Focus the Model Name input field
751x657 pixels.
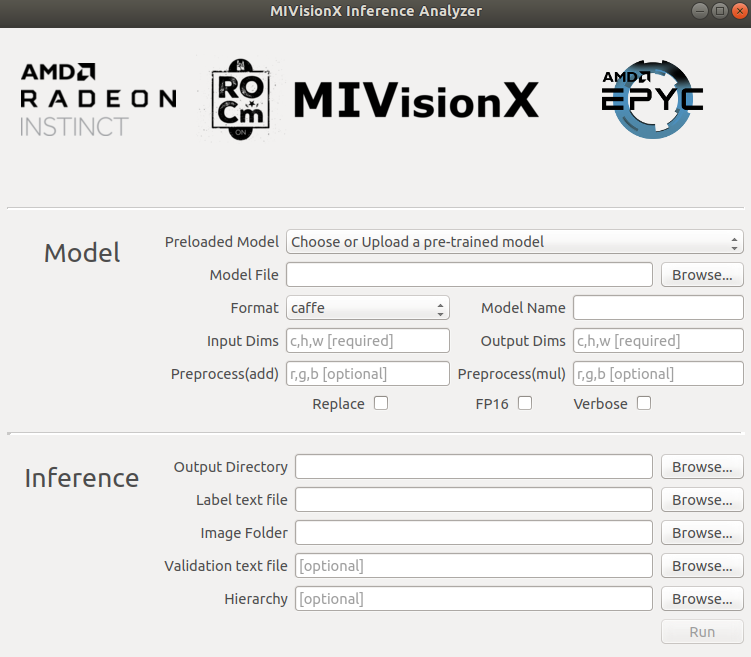pyautogui.click(x=658, y=307)
